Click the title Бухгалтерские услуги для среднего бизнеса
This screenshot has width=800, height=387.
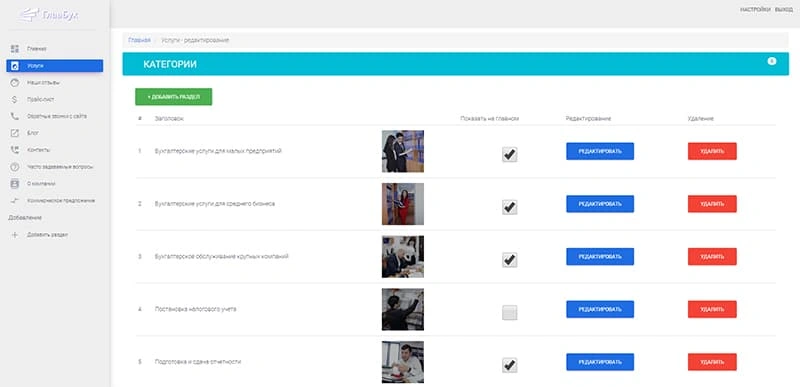(x=215, y=204)
